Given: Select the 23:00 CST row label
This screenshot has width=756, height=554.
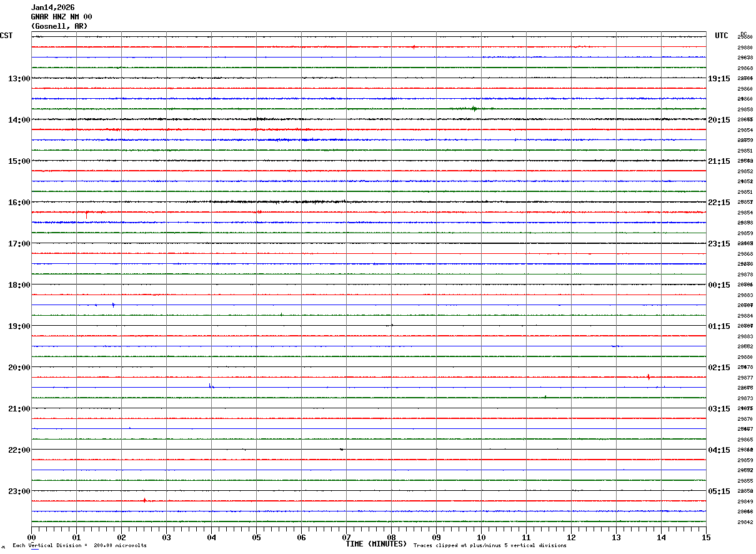Looking at the screenshot, I should tap(19, 491).
